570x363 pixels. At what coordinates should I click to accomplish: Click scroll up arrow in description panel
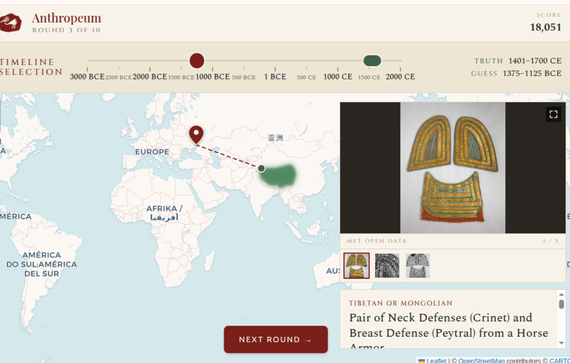[561, 295]
